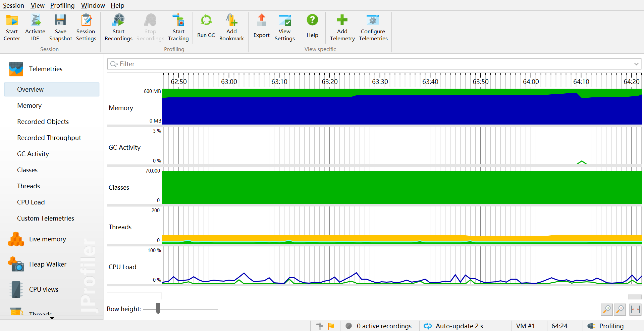Open the Session menu

click(x=13, y=5)
